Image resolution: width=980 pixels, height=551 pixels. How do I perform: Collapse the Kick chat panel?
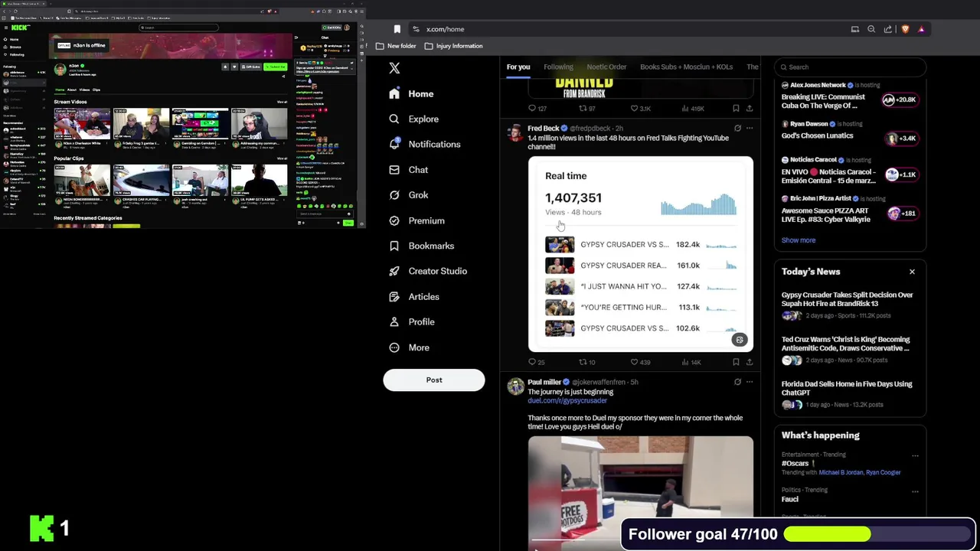(296, 37)
